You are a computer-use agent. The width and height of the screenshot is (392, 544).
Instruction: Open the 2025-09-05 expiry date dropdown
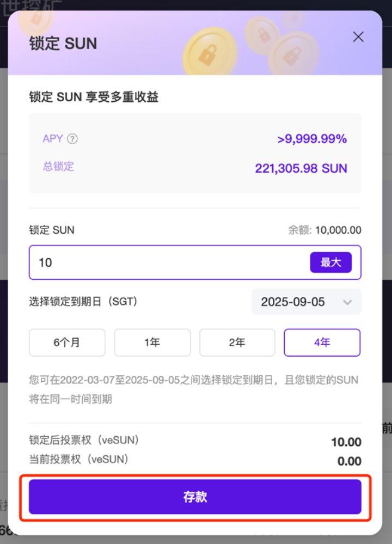point(306,302)
